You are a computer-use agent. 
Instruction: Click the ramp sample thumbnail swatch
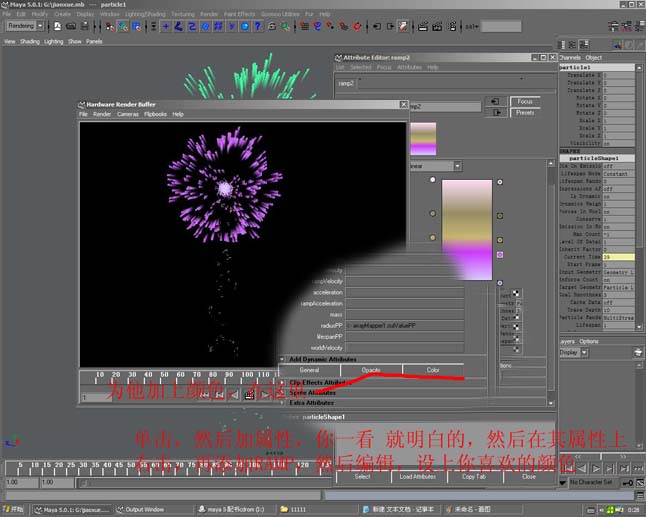pos(423,137)
